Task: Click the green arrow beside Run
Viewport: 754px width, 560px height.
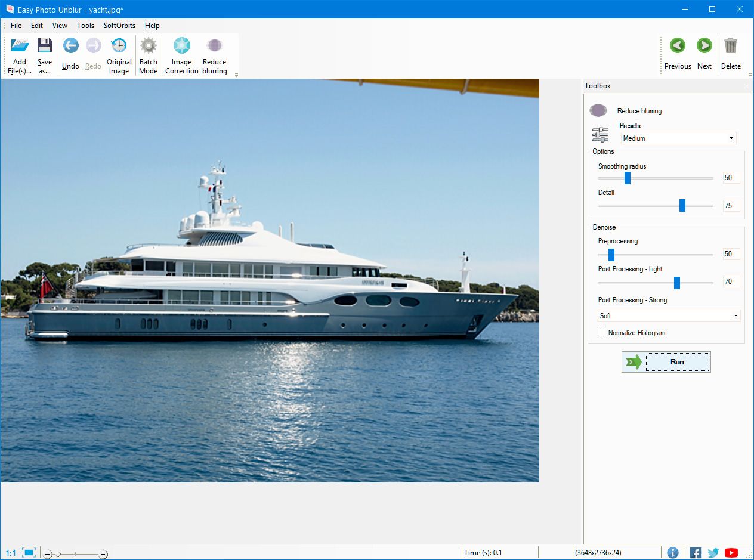Action: click(x=634, y=362)
